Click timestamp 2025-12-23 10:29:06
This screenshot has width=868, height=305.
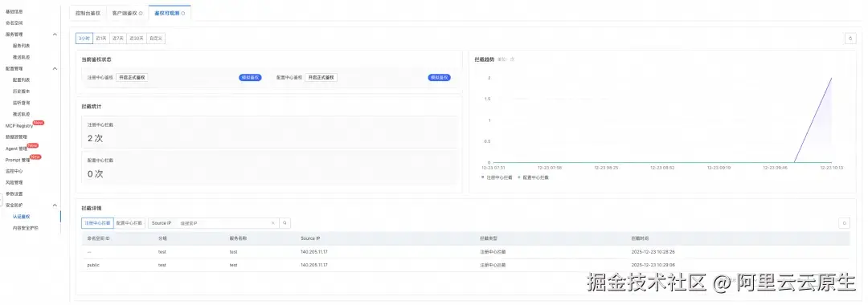point(653,265)
